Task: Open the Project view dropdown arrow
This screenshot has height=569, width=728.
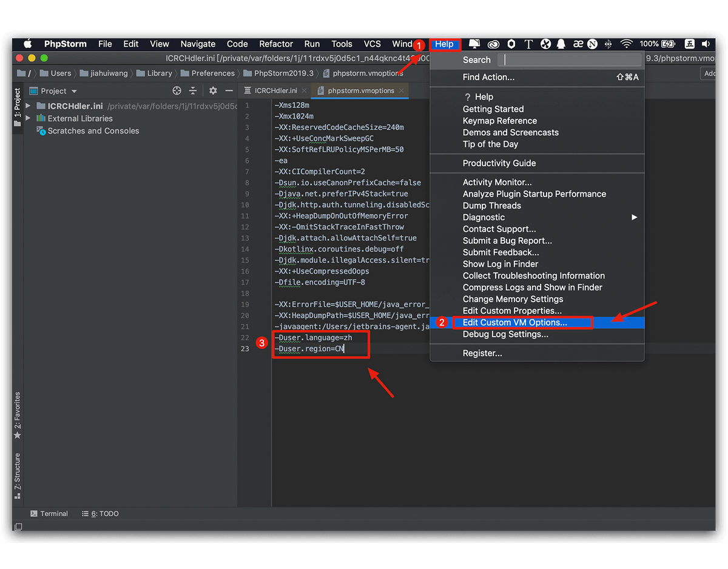Action: (74, 91)
